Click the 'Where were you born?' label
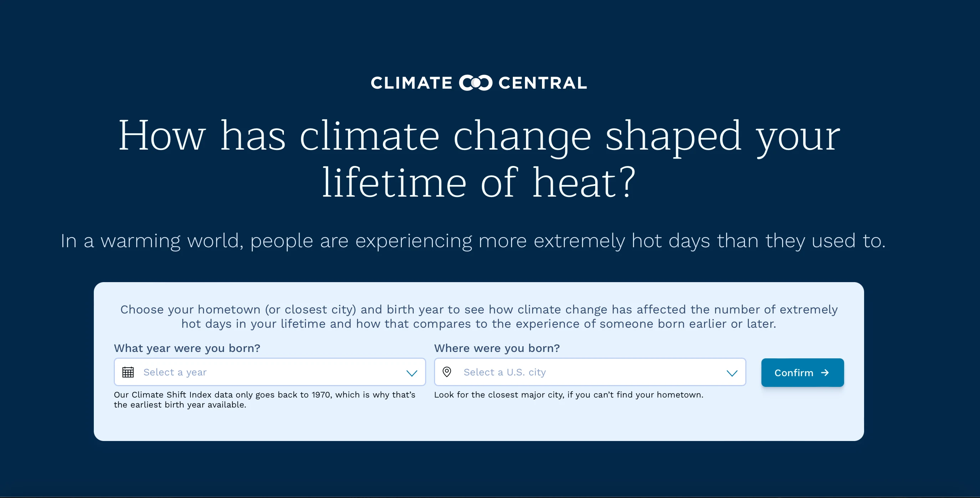 [497, 348]
